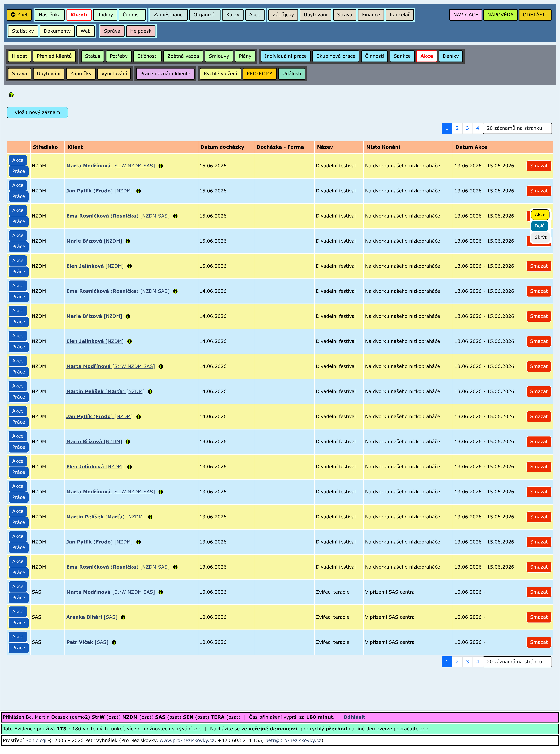The height and width of the screenshot is (754, 560).
Task: Click info icon next to Aranka Bihári
Action: click(123, 617)
